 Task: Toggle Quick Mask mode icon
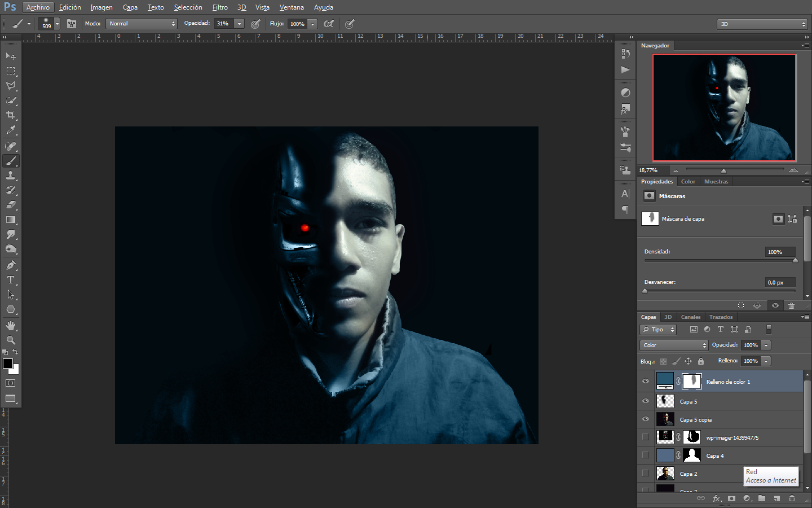11,383
